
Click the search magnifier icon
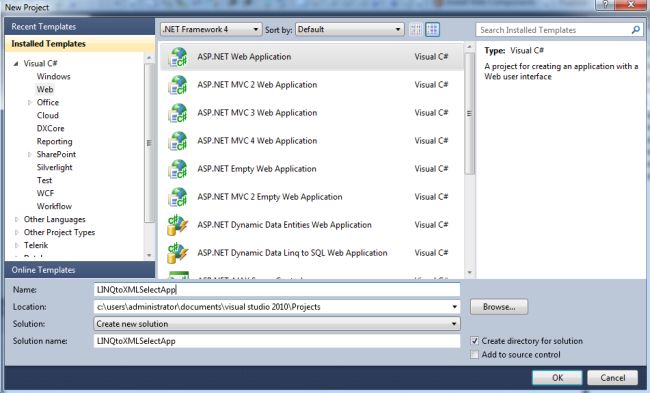[x=635, y=30]
